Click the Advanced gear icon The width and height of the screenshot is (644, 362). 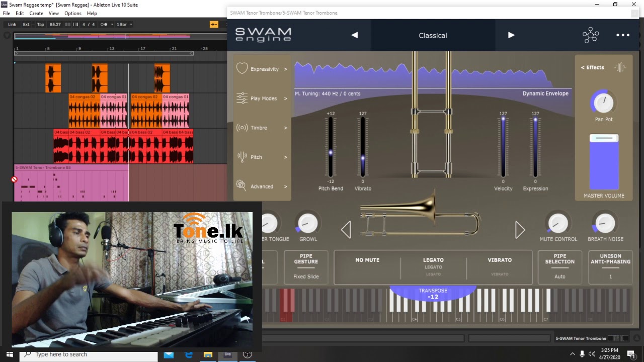pos(241,186)
